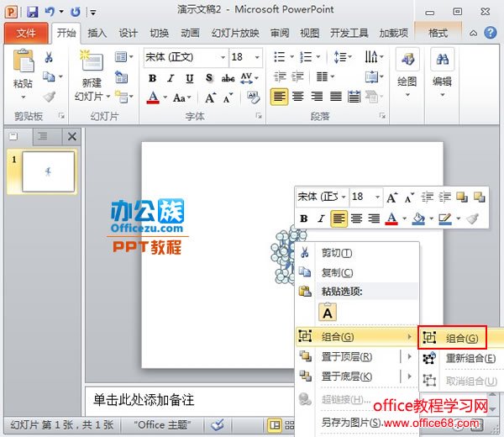Toggle Italic in the ribbon font group
This screenshot has height=437, width=504.
point(171,78)
